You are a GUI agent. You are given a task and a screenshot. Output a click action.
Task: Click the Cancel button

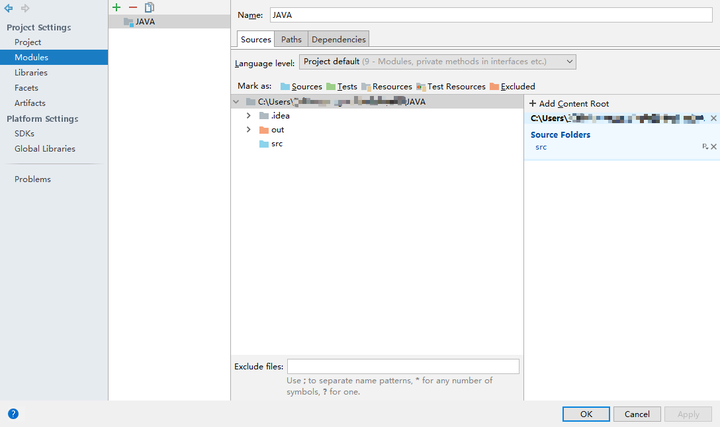point(637,414)
